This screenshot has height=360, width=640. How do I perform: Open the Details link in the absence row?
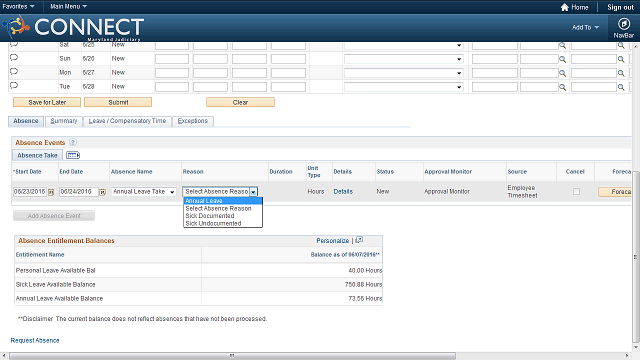click(x=343, y=191)
